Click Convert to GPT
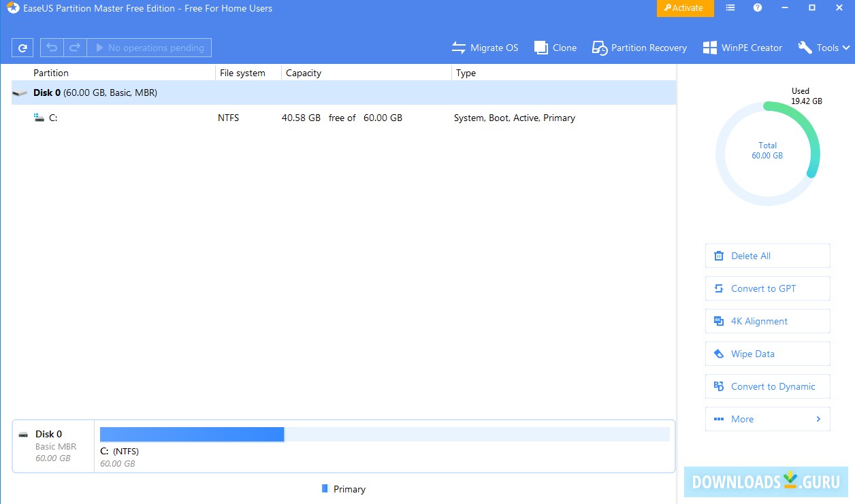Image resolution: width=855 pixels, height=504 pixels. point(768,288)
